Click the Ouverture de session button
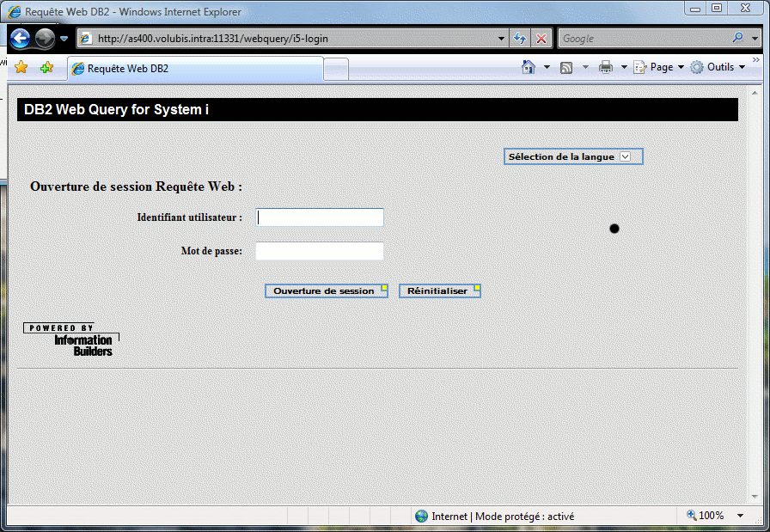The height and width of the screenshot is (532, 770). coord(327,290)
